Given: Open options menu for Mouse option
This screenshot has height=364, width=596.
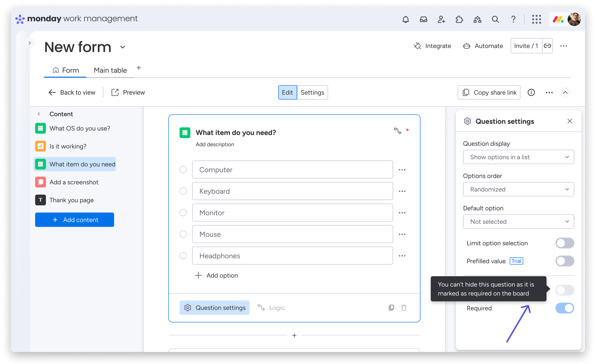Looking at the screenshot, I should (x=402, y=234).
